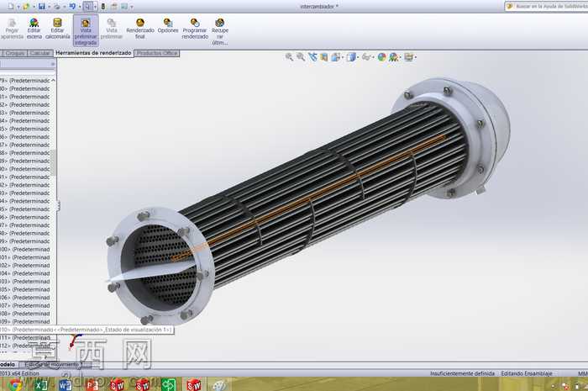The width and height of the screenshot is (588, 391).
Task: Click the Undo arrow icon
Action: click(x=73, y=7)
